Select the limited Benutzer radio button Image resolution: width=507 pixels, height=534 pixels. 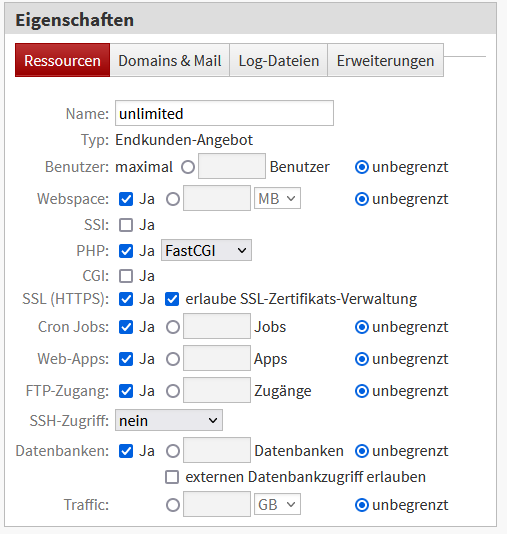(x=188, y=167)
